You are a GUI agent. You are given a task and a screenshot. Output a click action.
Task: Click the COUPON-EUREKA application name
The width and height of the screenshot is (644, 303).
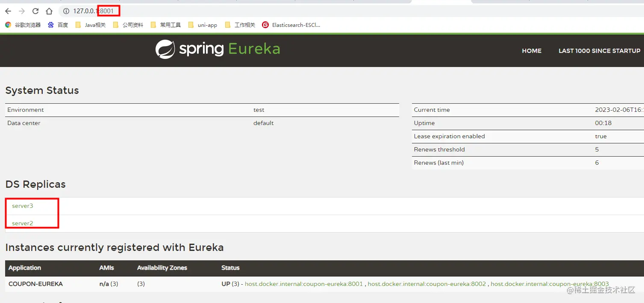pos(35,284)
